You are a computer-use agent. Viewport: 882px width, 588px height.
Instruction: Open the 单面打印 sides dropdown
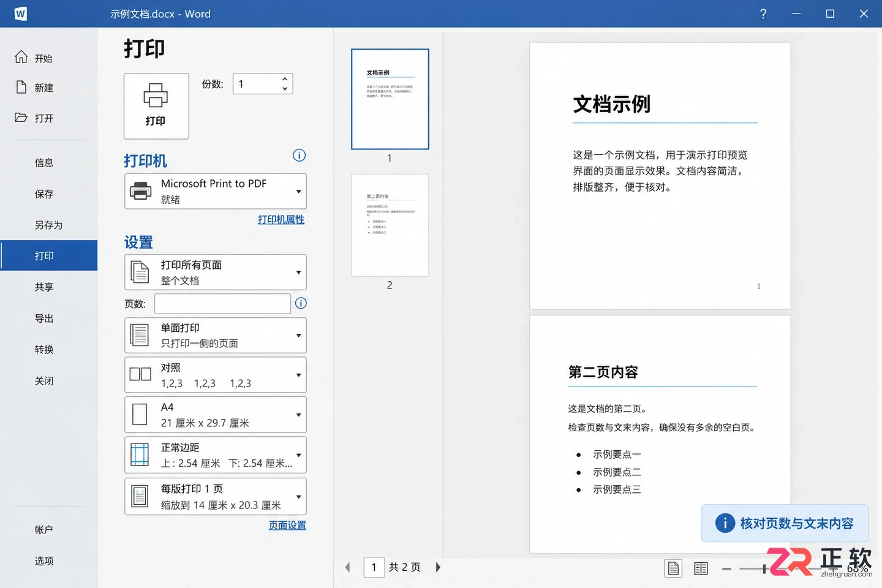click(216, 335)
